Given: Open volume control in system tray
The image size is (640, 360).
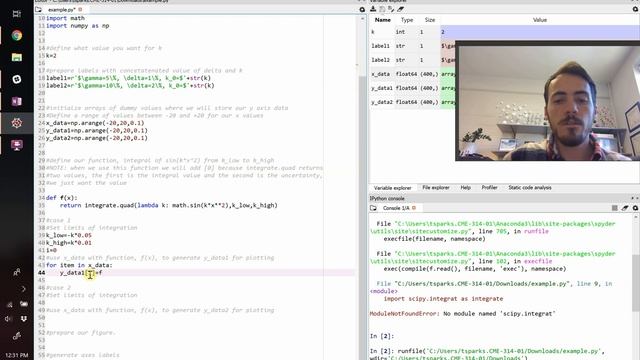Looking at the screenshot, I should [9, 319].
